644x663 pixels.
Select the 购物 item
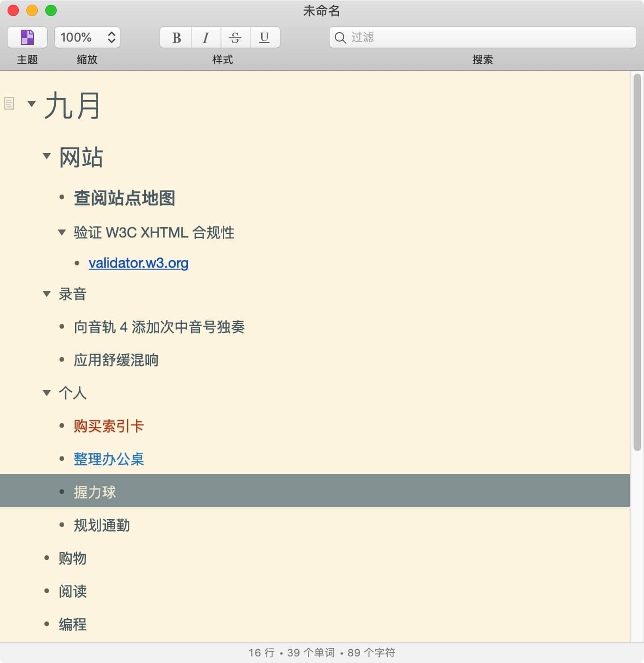72,558
